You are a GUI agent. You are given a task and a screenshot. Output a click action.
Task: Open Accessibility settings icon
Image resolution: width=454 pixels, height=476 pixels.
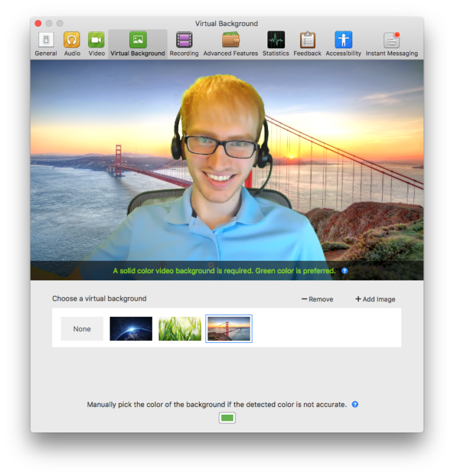pos(343,40)
